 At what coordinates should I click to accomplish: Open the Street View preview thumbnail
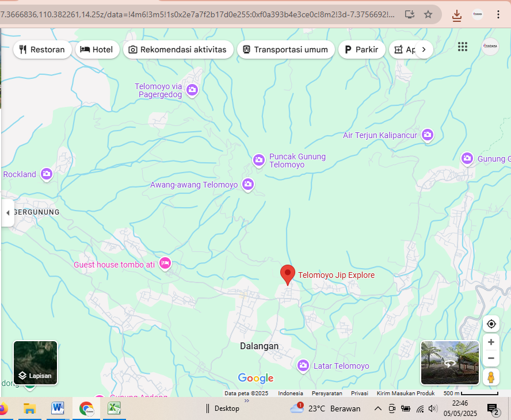tap(449, 363)
